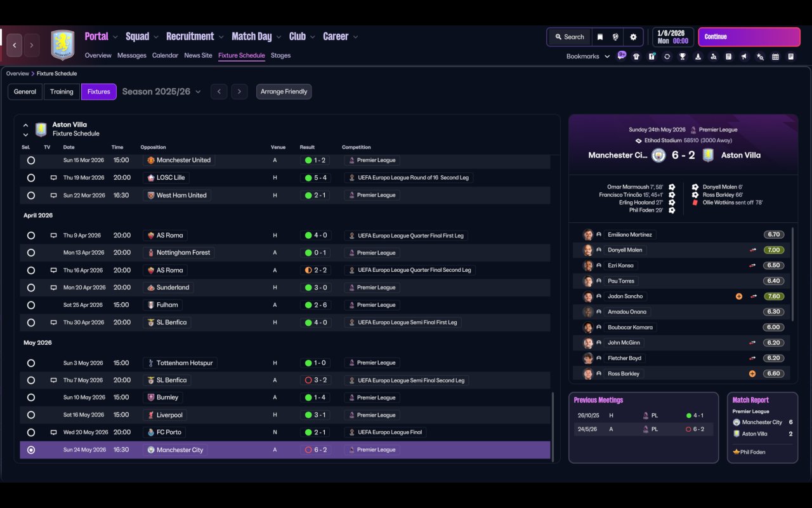The image size is (812, 508).
Task: Click the injury plus icon on Ross Barkley's row
Action: 752,374
